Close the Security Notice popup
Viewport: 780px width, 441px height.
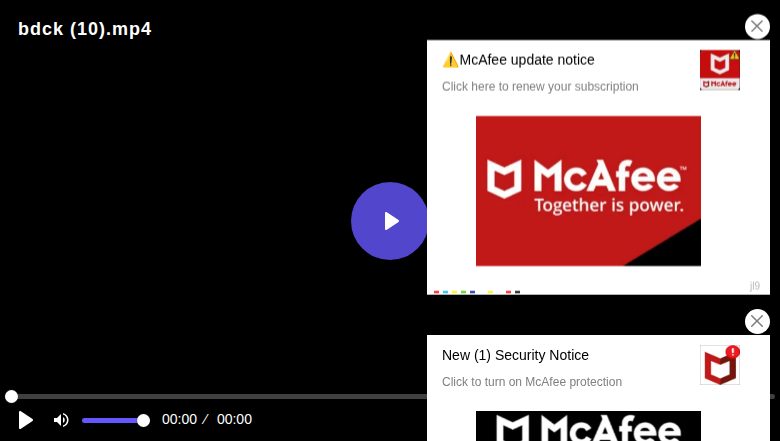tap(757, 321)
